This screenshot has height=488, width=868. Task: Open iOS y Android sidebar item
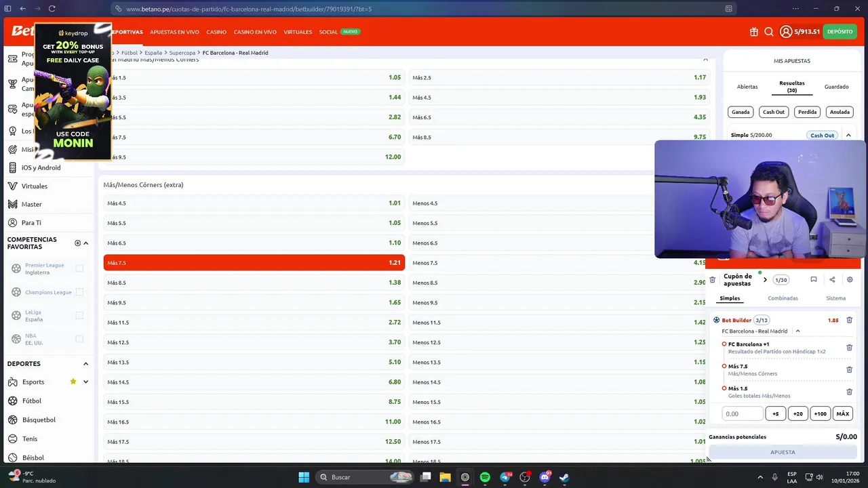(x=41, y=167)
